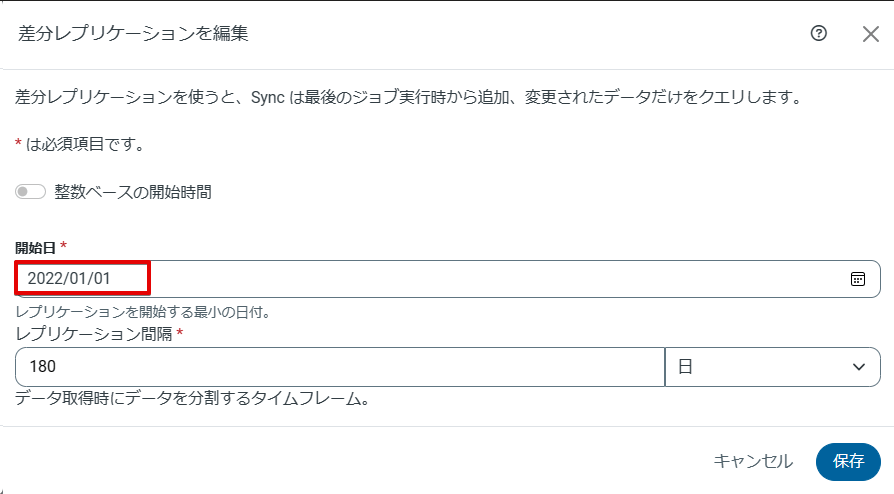The image size is (894, 494).
Task: Enable the 整数ベースの開始時間 toggle switch
Action: (30, 192)
